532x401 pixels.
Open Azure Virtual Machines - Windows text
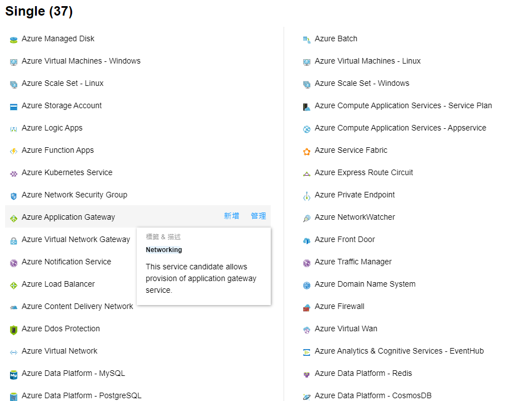(81, 61)
